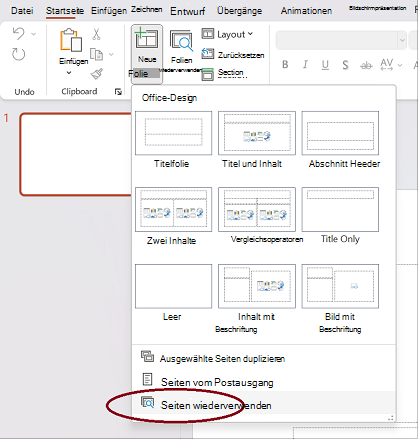Open the Layout dropdown
Screen dimensions: 418x439
click(x=227, y=34)
